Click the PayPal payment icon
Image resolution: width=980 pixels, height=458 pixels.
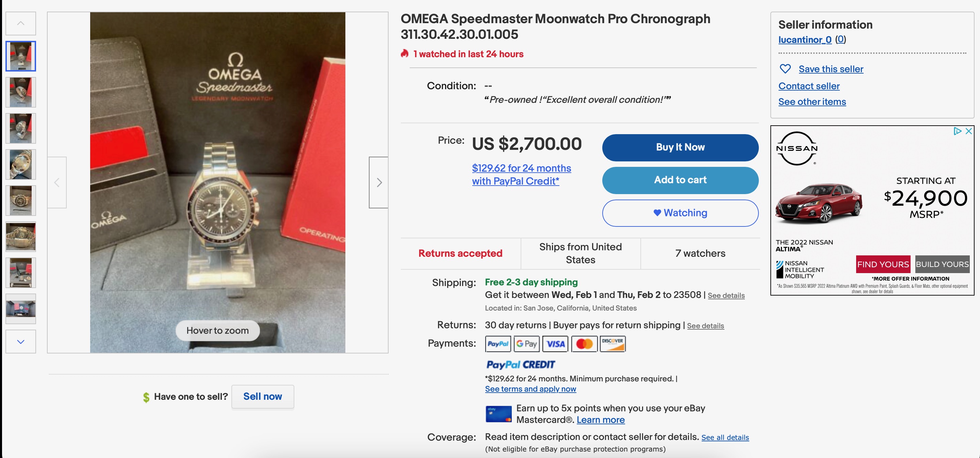pyautogui.click(x=498, y=344)
